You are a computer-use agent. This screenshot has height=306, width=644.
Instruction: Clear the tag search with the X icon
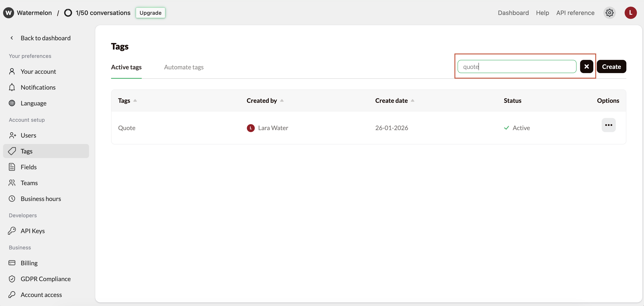point(586,66)
